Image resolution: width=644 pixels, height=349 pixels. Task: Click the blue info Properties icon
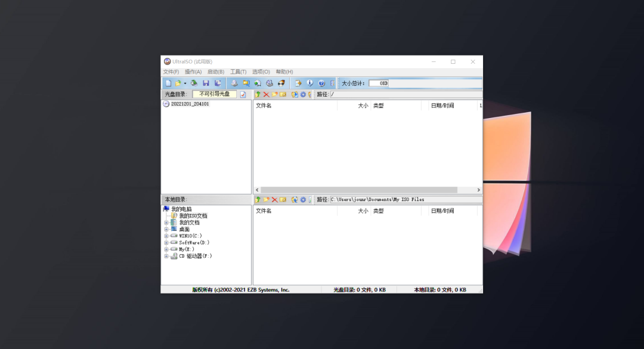309,83
